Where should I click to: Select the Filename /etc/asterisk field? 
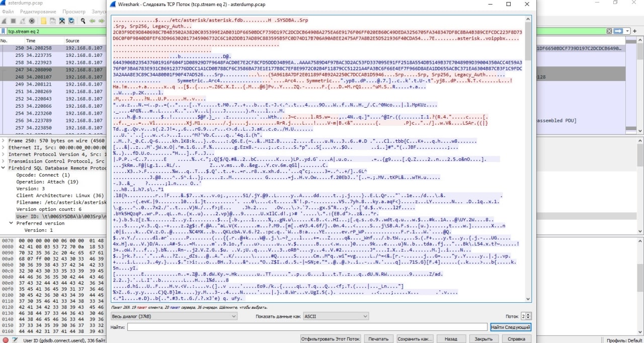tap(61, 202)
